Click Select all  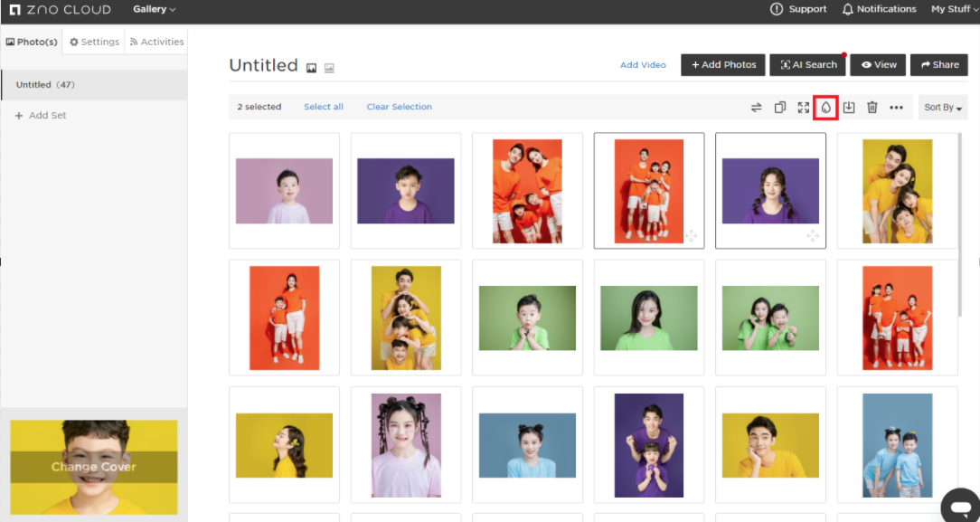pos(324,107)
